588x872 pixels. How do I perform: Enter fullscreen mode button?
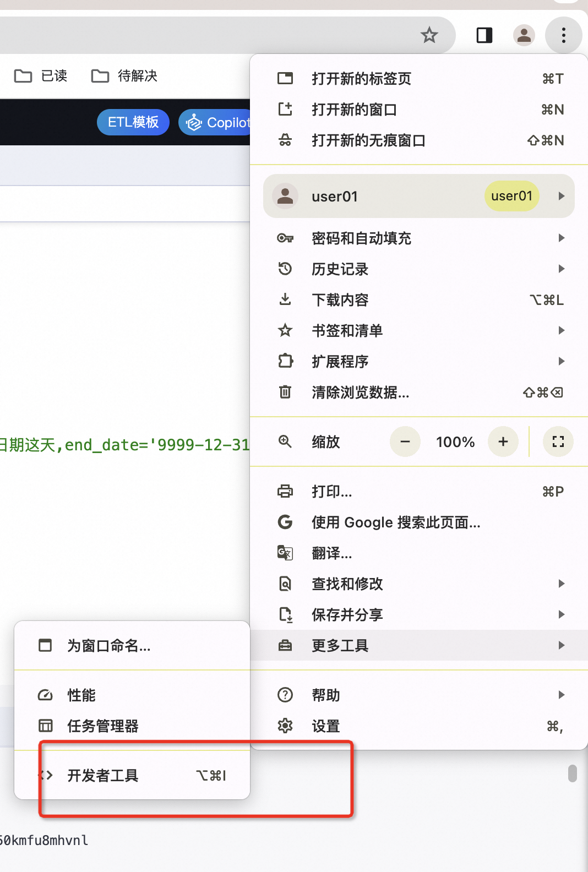pos(558,442)
